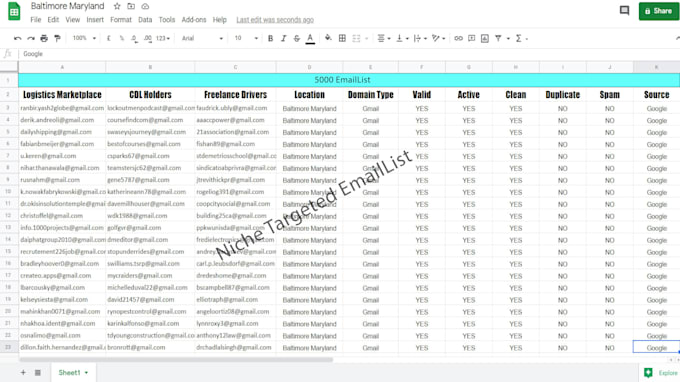Click the Freelance Drivers header cell
The image size is (680, 382).
[x=235, y=95]
